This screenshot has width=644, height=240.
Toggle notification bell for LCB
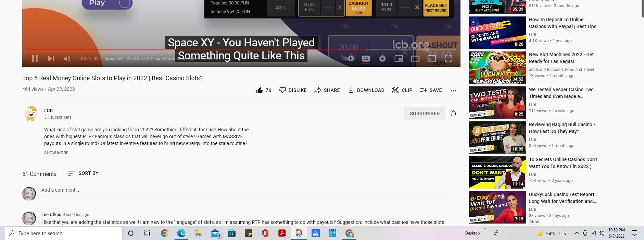click(454, 114)
